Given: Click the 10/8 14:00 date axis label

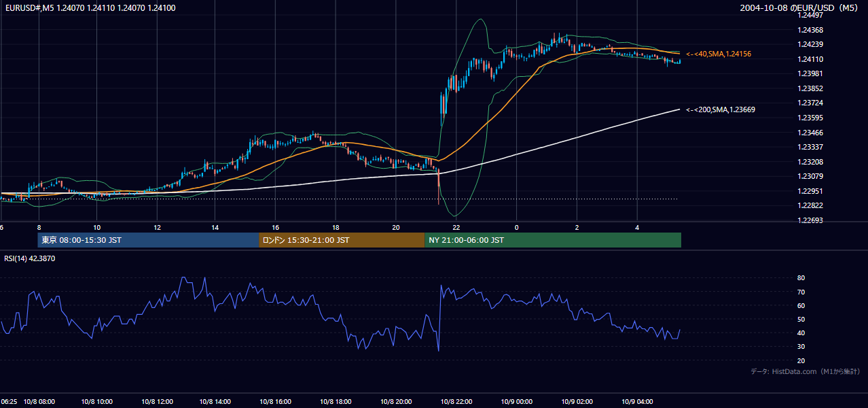Looking at the screenshot, I should pos(216,402).
